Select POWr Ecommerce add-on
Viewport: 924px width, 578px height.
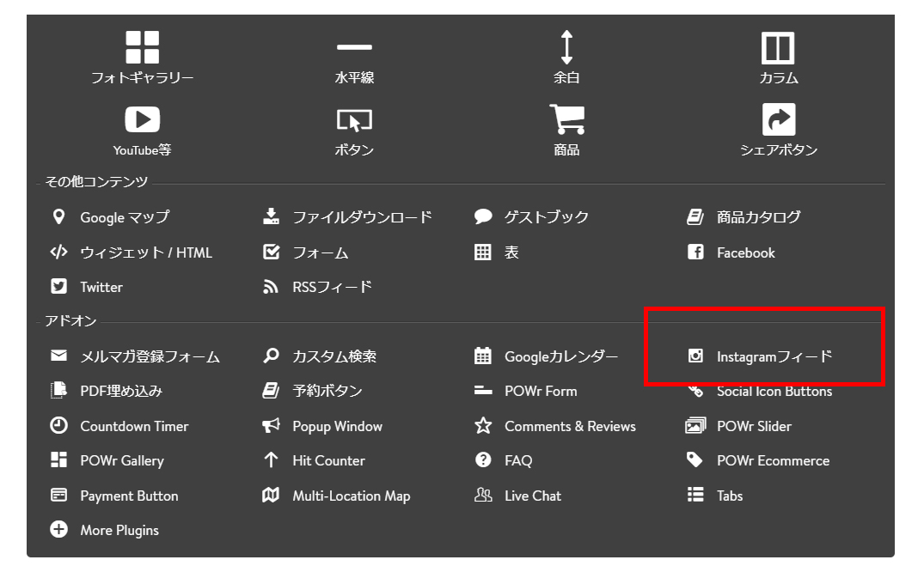click(x=772, y=460)
